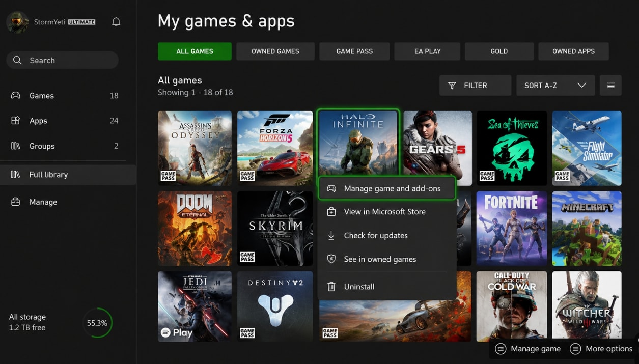
Task: Click the EA Play badge on Jedi Fallen Order
Action: tap(177, 332)
